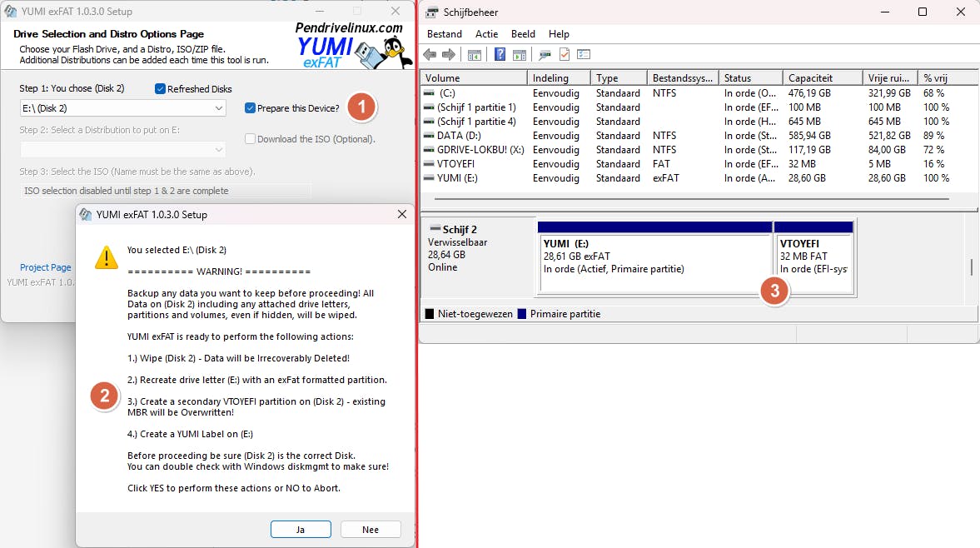
Task: Click the exFAT file system cell
Action: point(665,178)
